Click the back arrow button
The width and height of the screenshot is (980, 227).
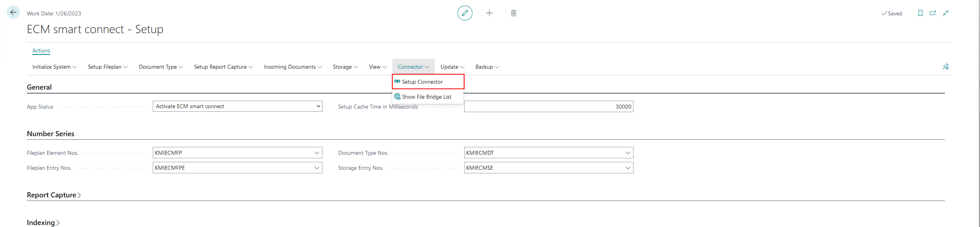click(x=13, y=13)
